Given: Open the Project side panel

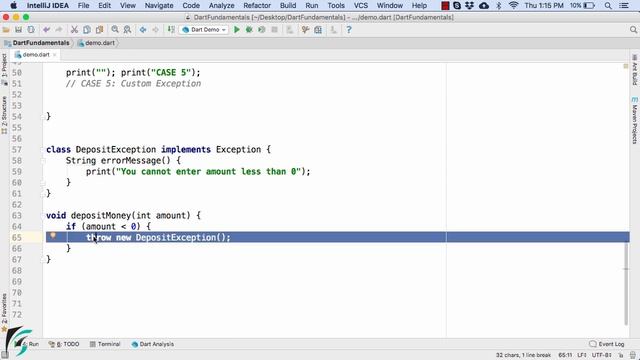Looking at the screenshot, I should click(4, 69).
